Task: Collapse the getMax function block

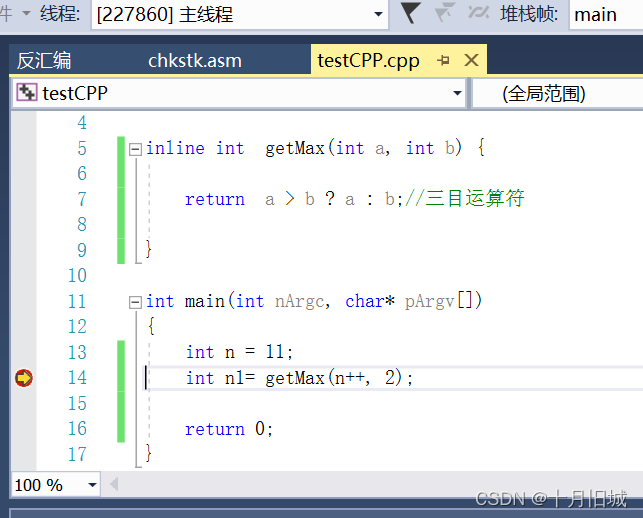Action: coord(135,149)
